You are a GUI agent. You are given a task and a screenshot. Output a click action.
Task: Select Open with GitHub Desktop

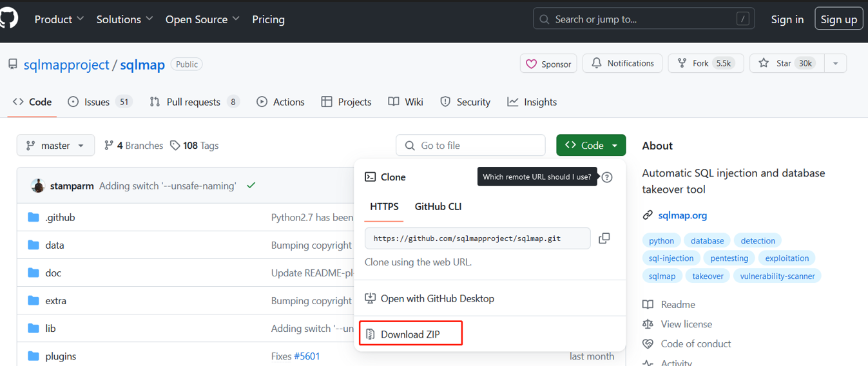click(x=437, y=298)
